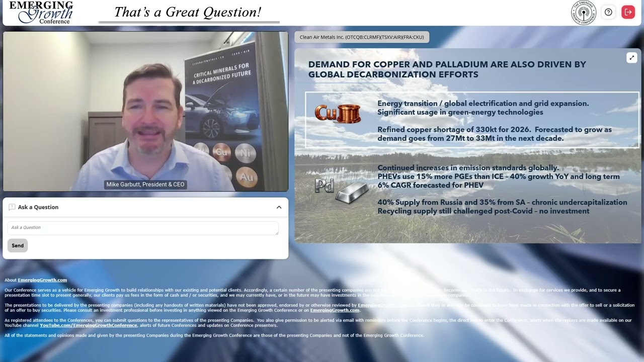Click the Emerging Growth Conference round logo
Viewport: 644px width, 362px height.
(x=584, y=13)
